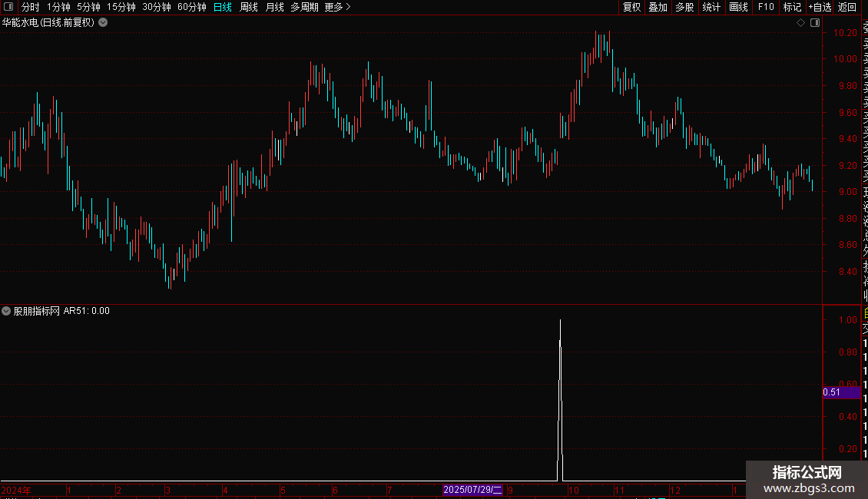Image resolution: width=868 pixels, height=499 pixels.
Task: Open the 多股 multi-stock view
Action: (684, 7)
